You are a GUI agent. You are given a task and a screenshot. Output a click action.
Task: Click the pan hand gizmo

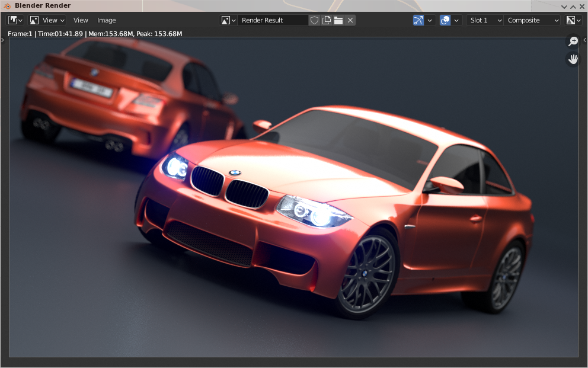573,59
